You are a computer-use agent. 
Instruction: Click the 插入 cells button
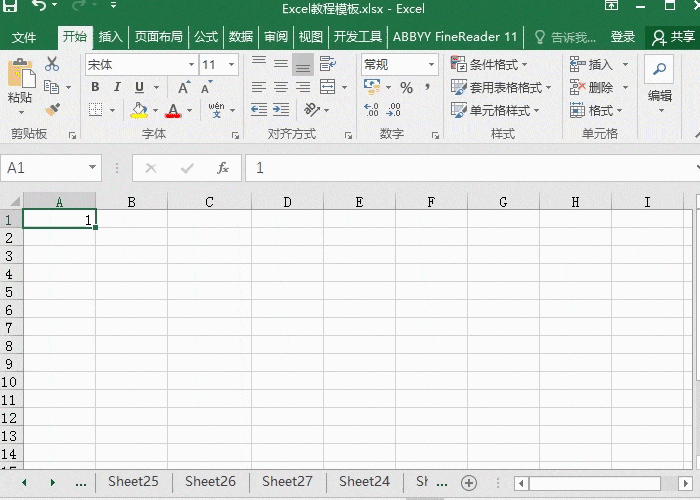592,64
